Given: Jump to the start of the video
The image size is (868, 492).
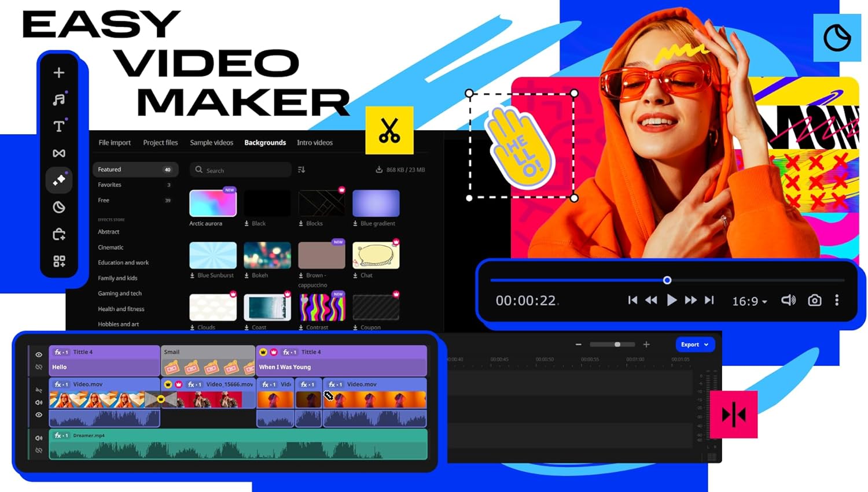Looking at the screenshot, I should click(x=632, y=300).
